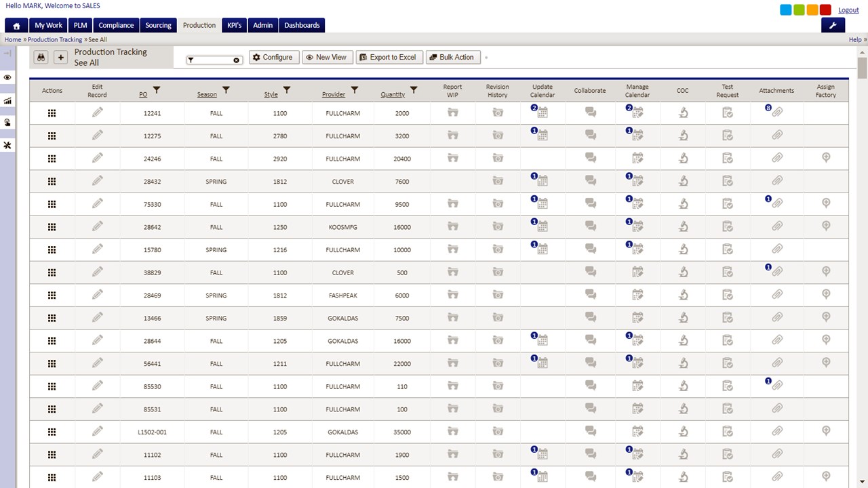Edit record pencil for PO 12275
Viewport: 868px width, 488px height.
click(x=98, y=136)
